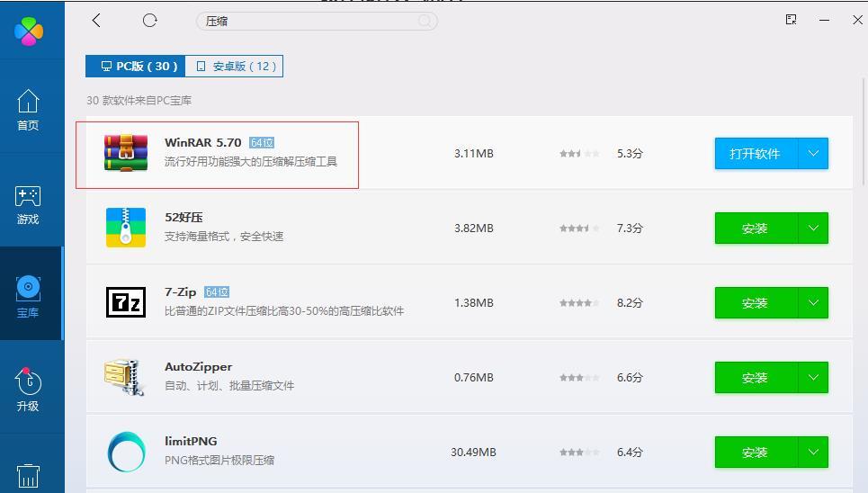Click the 3.11MB size of WinRAR
Image resolution: width=868 pixels, height=493 pixels.
(x=474, y=154)
